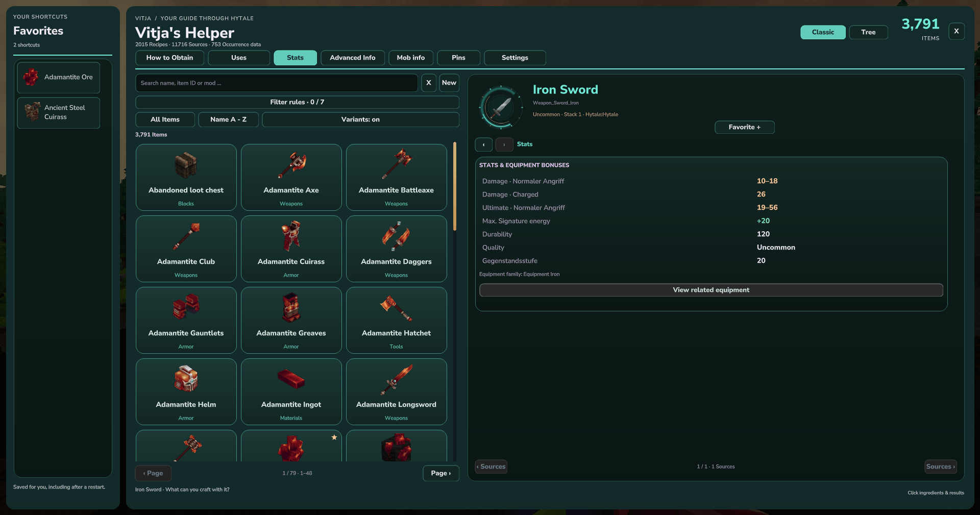Viewport: 980px width, 515px height.
Task: Go to next Sources page
Action: tap(940, 467)
